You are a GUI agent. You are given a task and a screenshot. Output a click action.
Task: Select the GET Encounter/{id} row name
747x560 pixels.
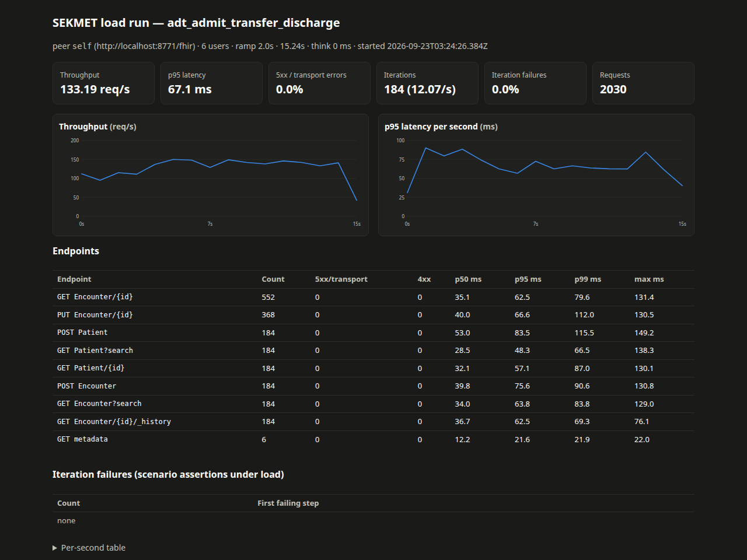click(x=95, y=297)
